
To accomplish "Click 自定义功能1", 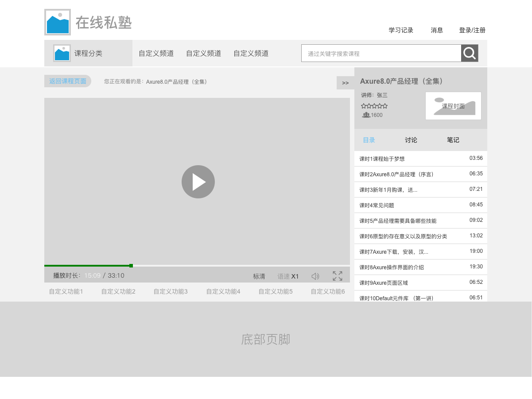I will click(66, 291).
